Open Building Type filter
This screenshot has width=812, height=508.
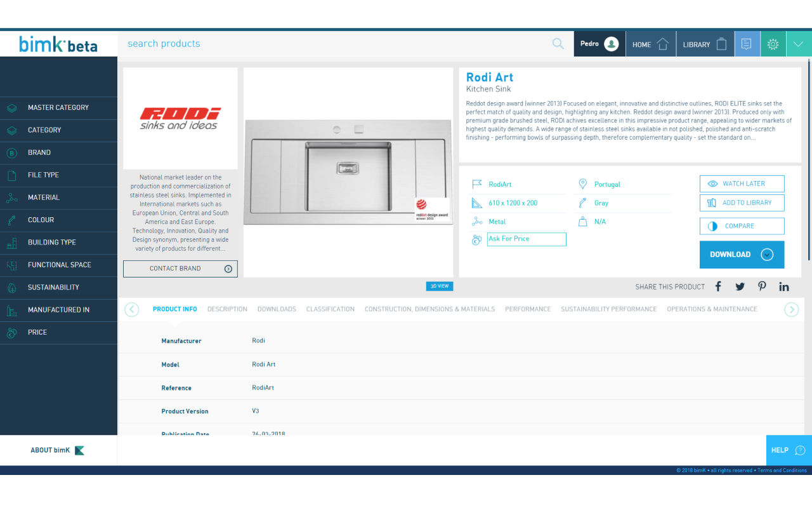58,243
